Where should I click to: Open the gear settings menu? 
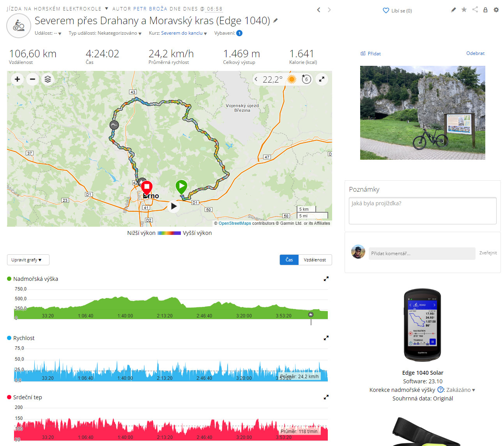[496, 10]
